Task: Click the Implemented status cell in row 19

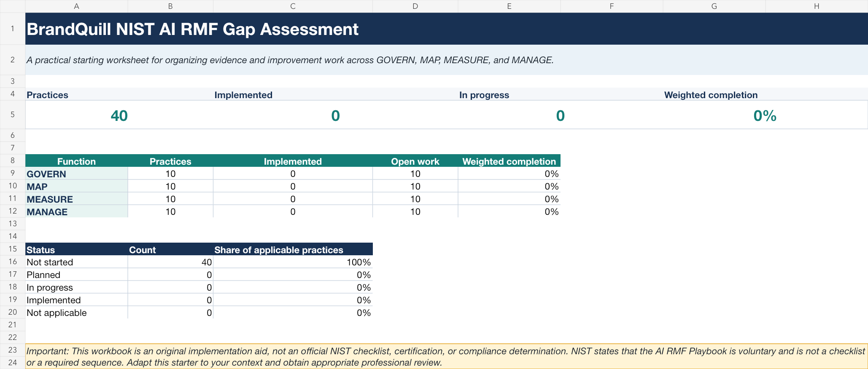Action: (x=76, y=300)
